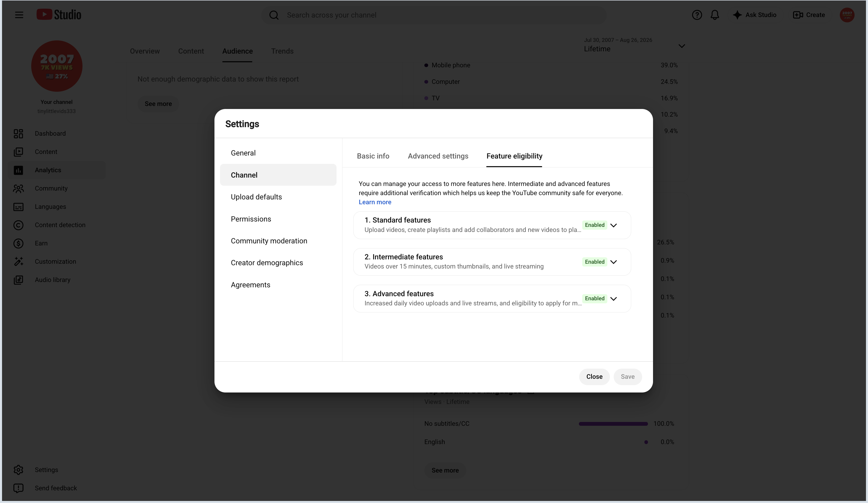Select Permissions in Settings

click(x=278, y=219)
